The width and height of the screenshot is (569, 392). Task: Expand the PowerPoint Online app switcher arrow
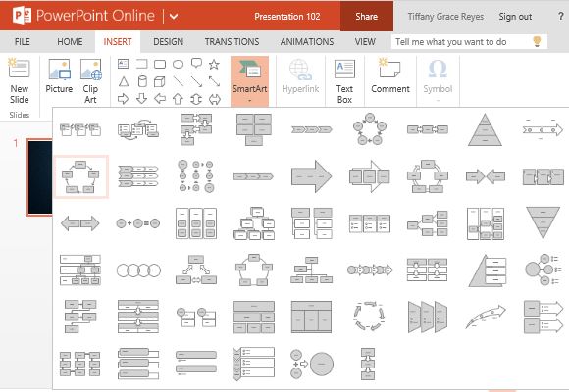tap(174, 16)
